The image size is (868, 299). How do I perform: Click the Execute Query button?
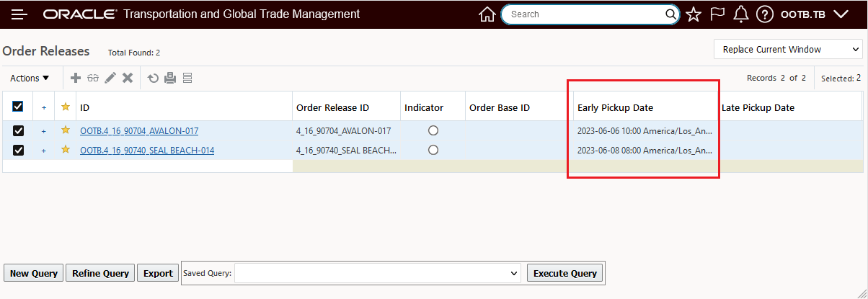(564, 273)
